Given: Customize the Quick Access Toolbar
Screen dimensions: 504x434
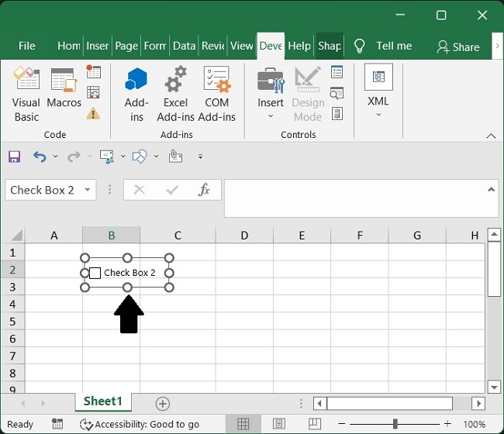Looking at the screenshot, I should (200, 157).
